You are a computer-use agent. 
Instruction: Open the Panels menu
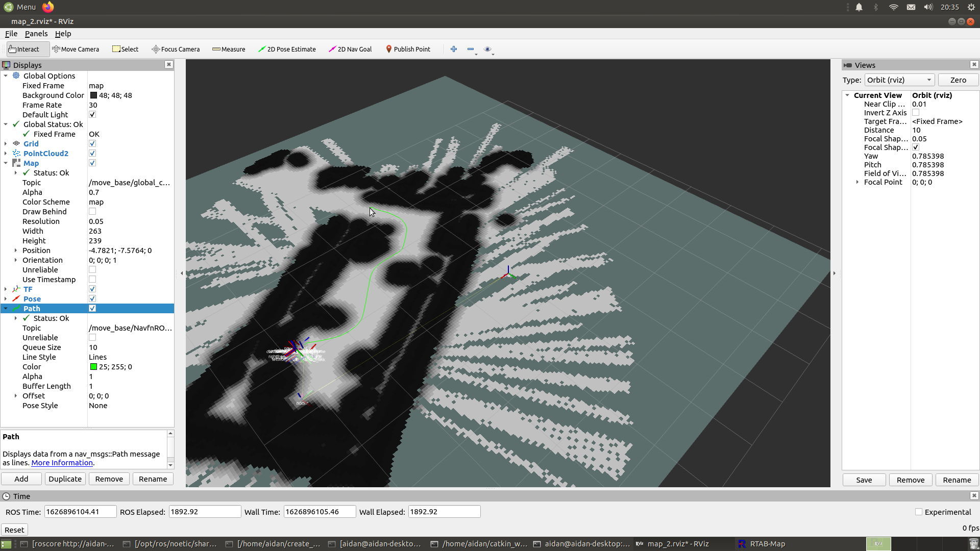(36, 34)
